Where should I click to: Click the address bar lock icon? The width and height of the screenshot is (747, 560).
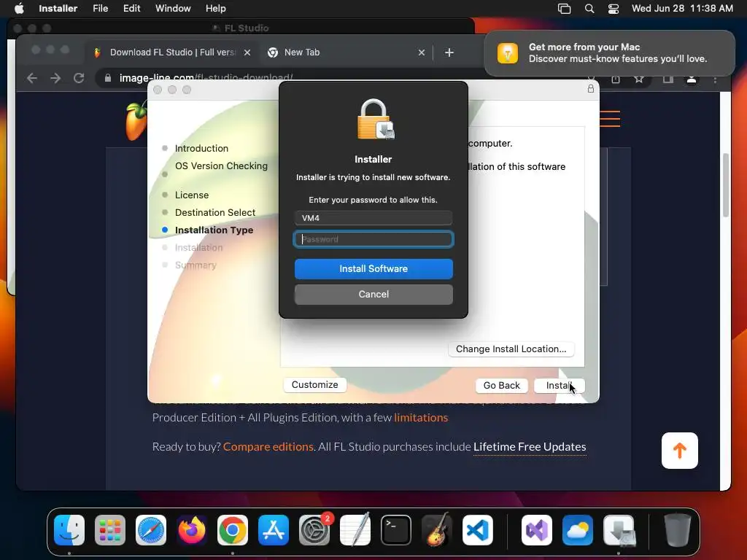[108, 77]
